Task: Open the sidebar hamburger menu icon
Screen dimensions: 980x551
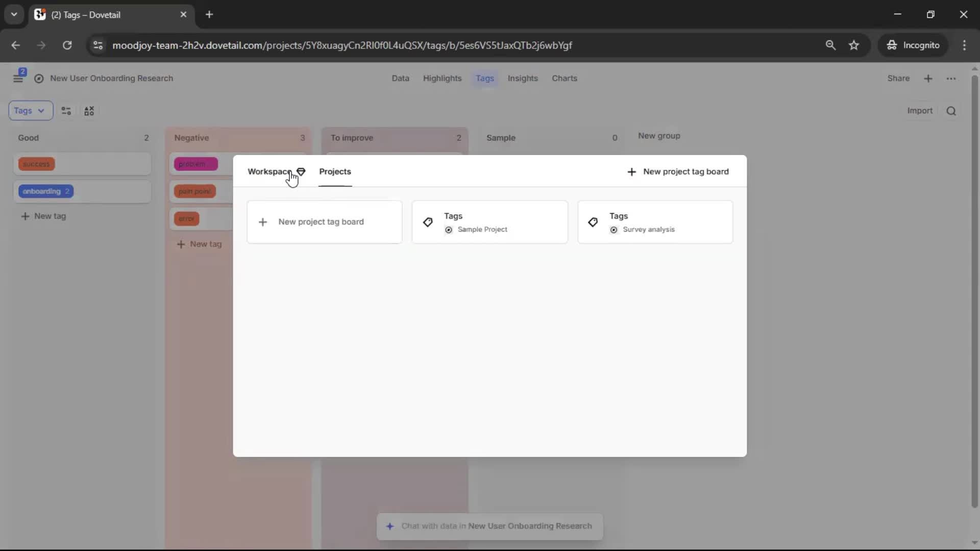Action: pyautogui.click(x=18, y=79)
